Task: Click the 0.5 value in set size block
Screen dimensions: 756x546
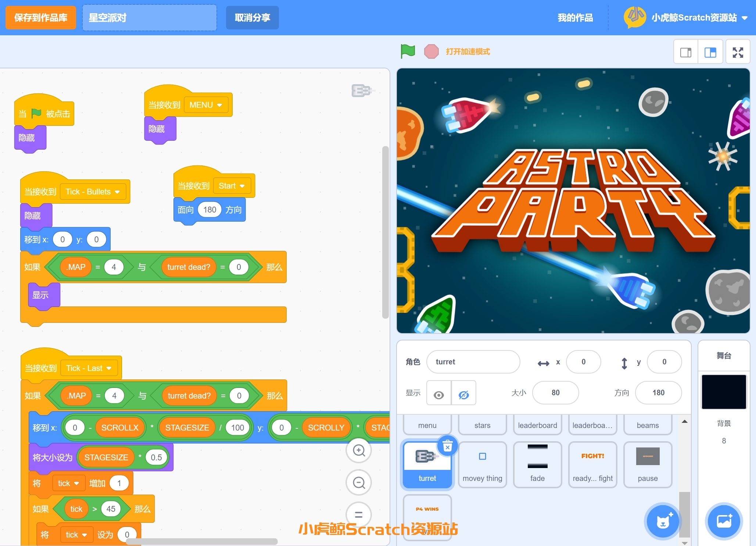Action: click(156, 457)
